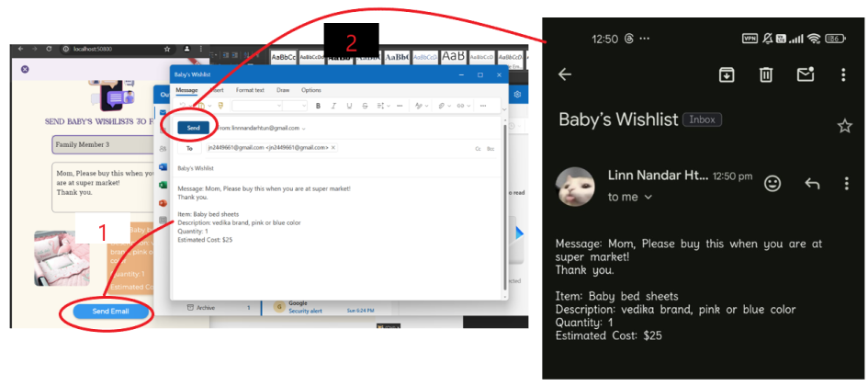
Task: Add an emoji reaction to the message
Action: point(772,184)
